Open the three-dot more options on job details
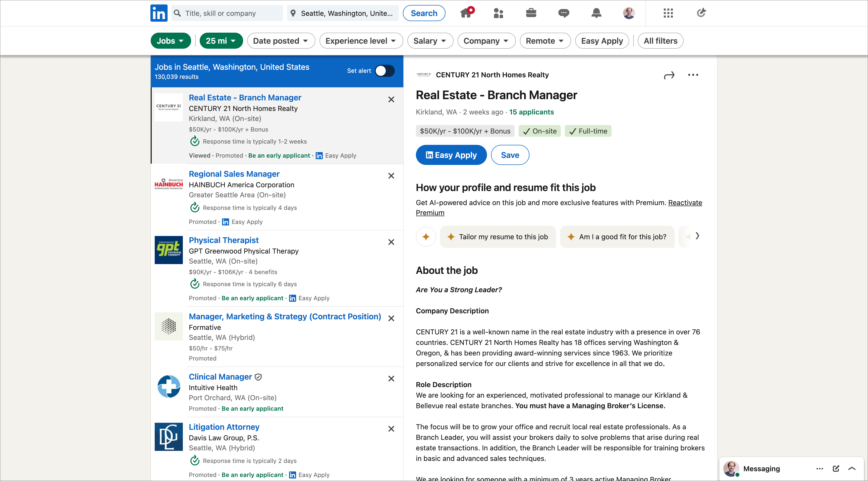 [x=693, y=75]
